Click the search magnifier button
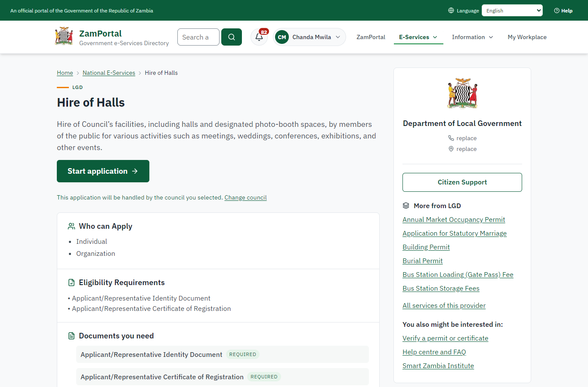The image size is (588, 387). pos(232,37)
